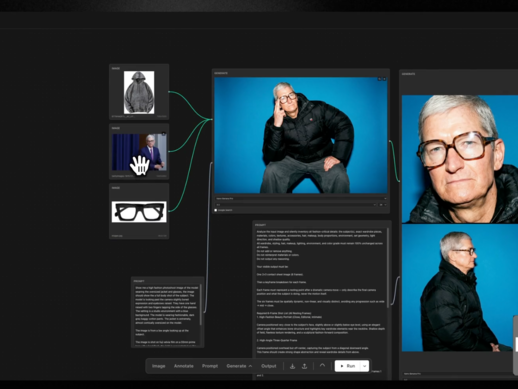Click the close-up face image in right node

coord(460,159)
